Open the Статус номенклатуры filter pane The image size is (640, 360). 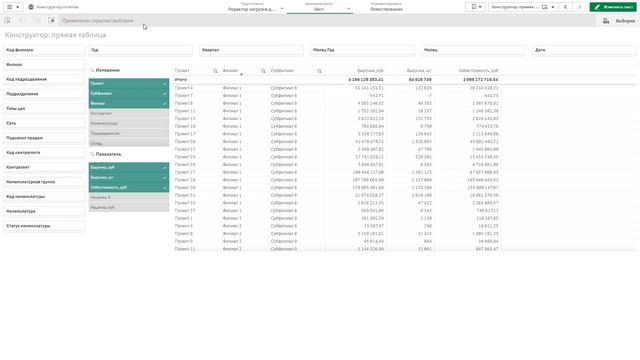[x=44, y=226]
